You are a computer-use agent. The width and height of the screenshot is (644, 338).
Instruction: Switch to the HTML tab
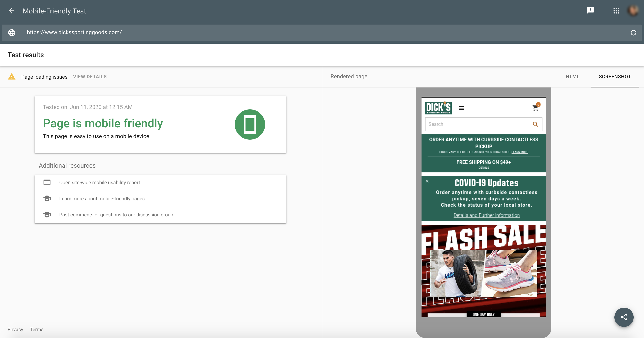(x=573, y=77)
